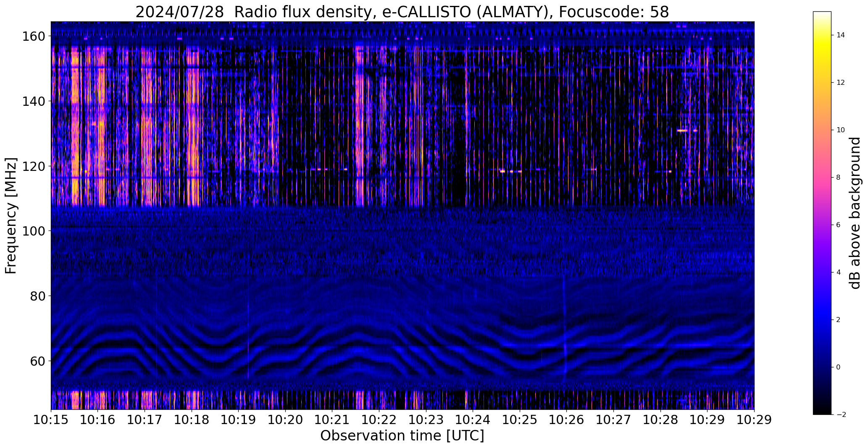Click the 'Observation time [UTC]' x-axis label
Image resolution: width=868 pixels, height=448 pixels.
402,435
